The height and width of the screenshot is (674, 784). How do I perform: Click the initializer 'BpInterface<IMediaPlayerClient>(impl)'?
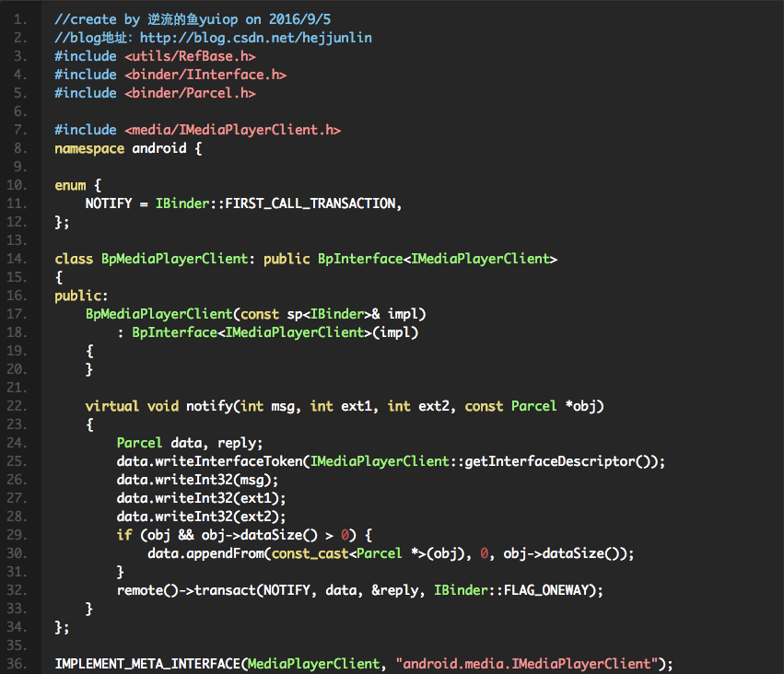275,332
